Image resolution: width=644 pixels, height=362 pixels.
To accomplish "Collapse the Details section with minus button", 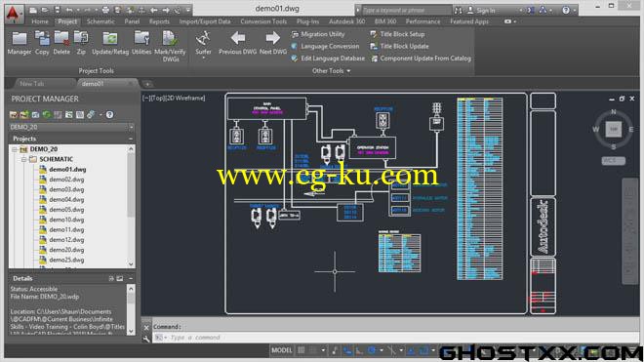I will [131, 279].
